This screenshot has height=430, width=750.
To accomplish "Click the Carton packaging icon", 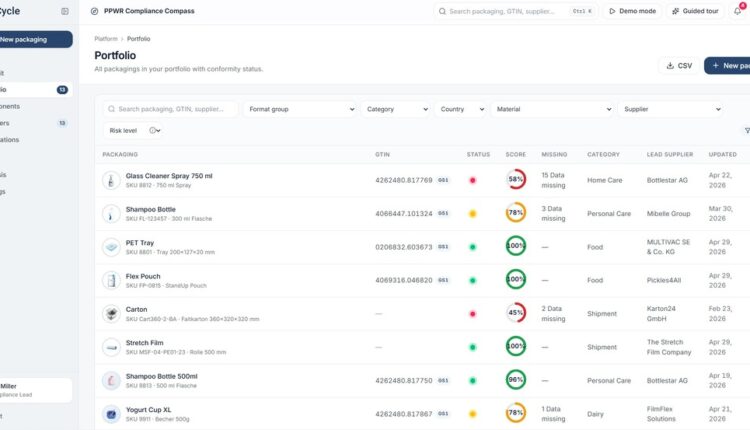I will [111, 314].
